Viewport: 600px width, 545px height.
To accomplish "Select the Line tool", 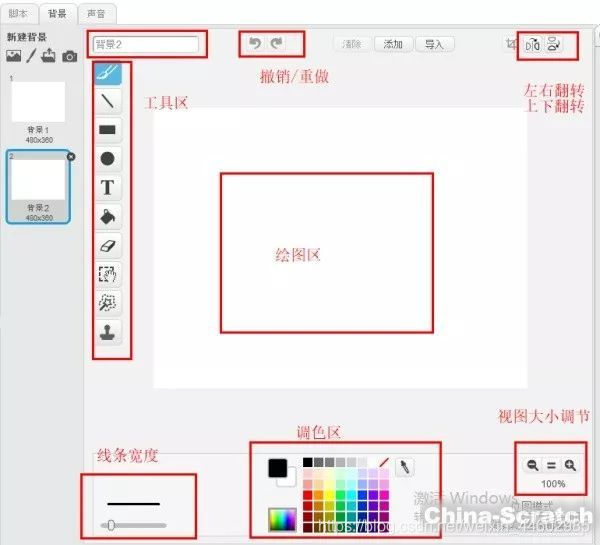I will [x=108, y=101].
